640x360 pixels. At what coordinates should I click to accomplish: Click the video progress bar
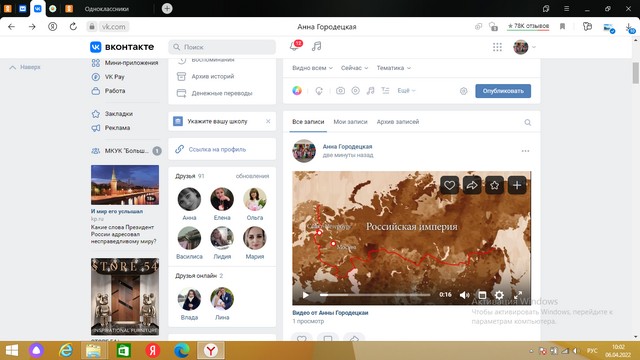pyautogui.click(x=375, y=295)
